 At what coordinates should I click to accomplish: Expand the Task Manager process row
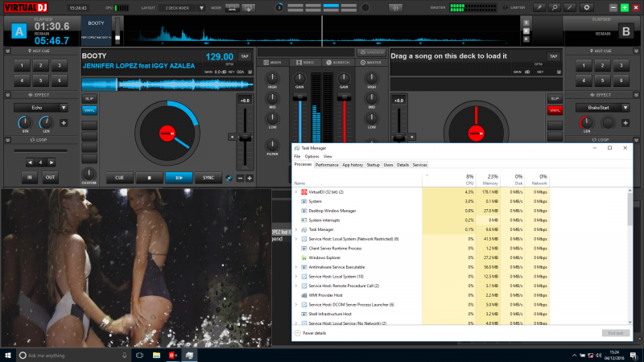coord(296,229)
